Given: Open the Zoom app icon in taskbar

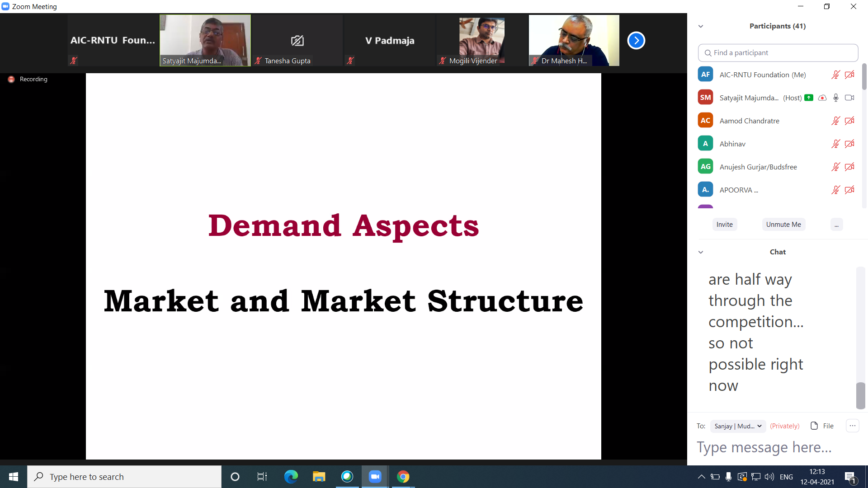Looking at the screenshot, I should coord(375,477).
